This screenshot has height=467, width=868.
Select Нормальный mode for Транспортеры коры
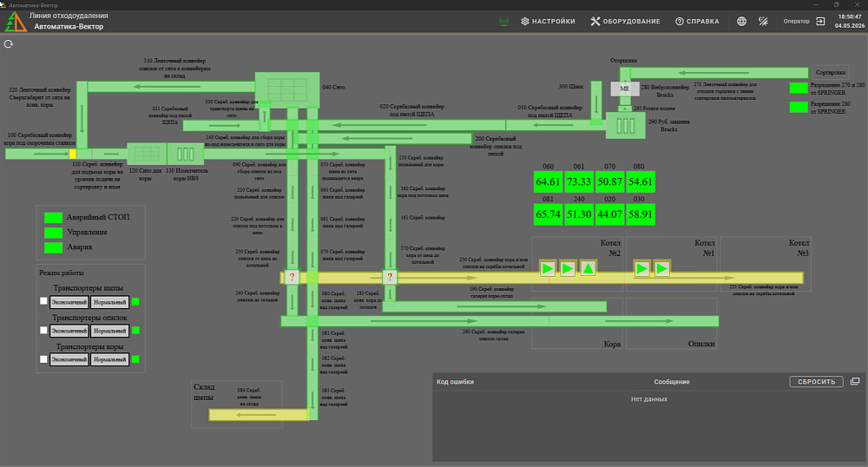(x=109, y=359)
